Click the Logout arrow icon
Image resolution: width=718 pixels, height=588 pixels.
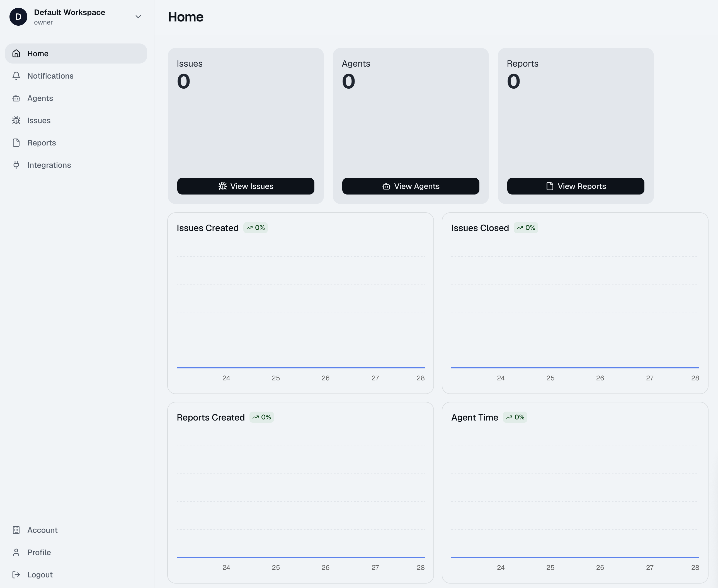pyautogui.click(x=16, y=575)
